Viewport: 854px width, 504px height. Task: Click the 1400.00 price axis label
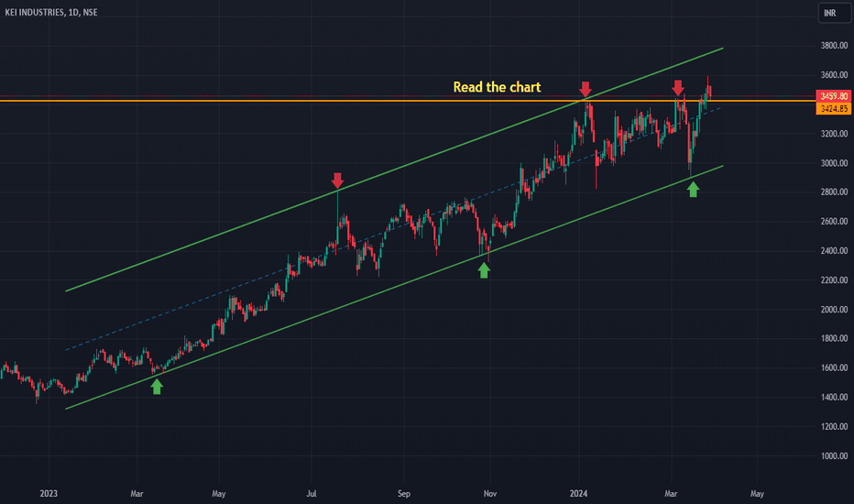pyautogui.click(x=834, y=398)
